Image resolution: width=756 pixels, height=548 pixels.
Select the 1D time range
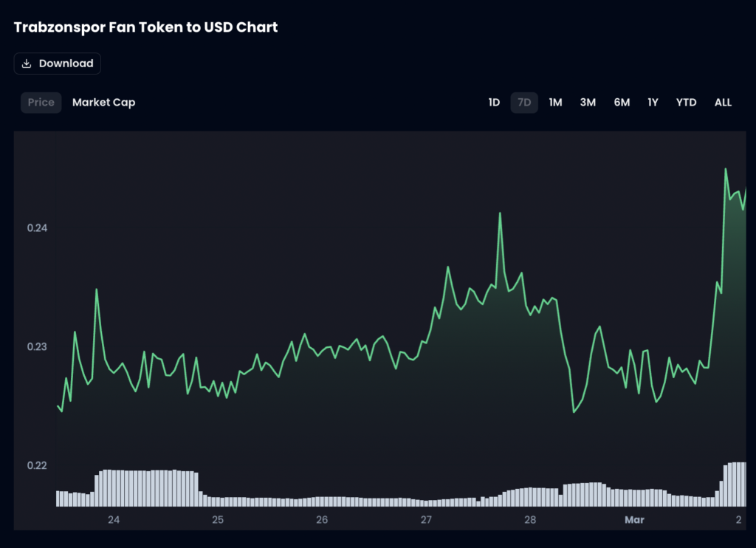[494, 103]
